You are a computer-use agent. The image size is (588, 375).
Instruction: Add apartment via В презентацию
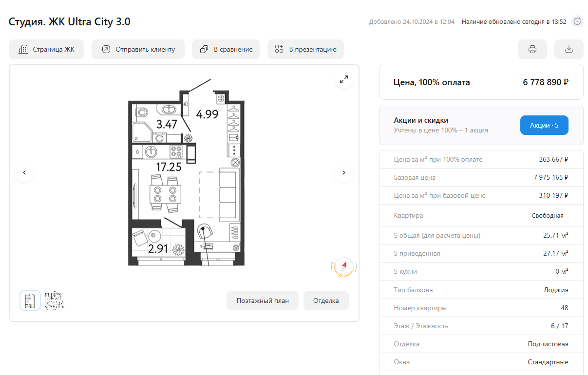click(305, 49)
